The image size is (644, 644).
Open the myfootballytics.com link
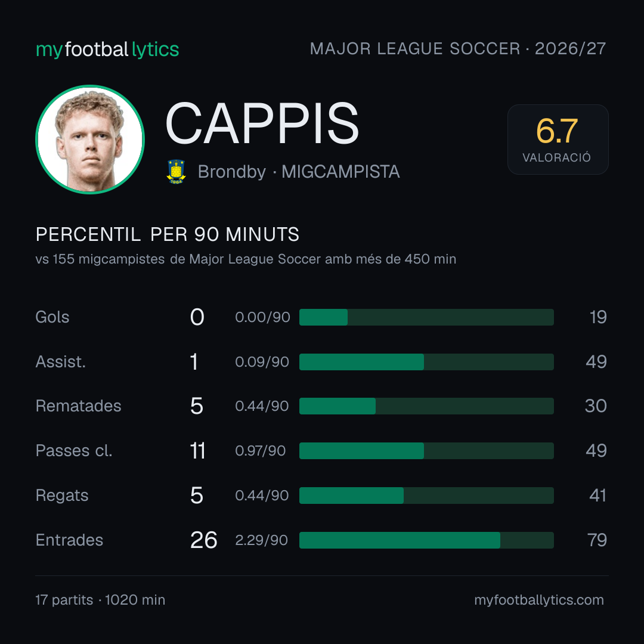539,600
